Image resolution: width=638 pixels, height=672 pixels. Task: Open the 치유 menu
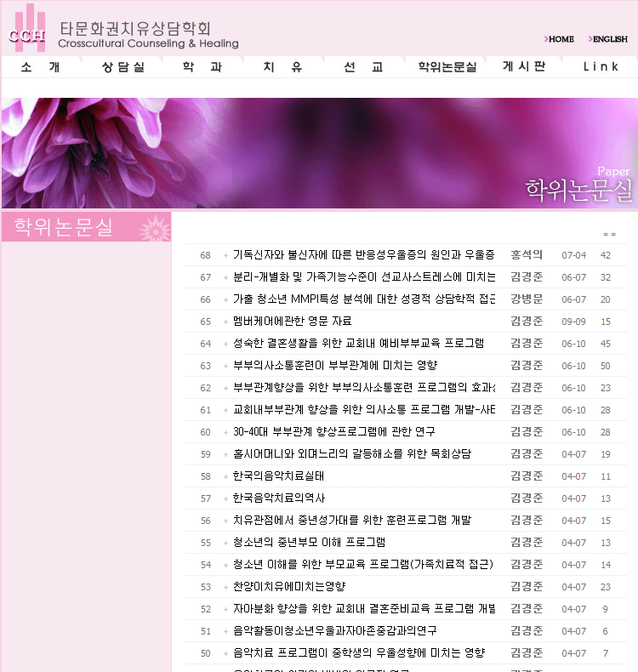282,67
